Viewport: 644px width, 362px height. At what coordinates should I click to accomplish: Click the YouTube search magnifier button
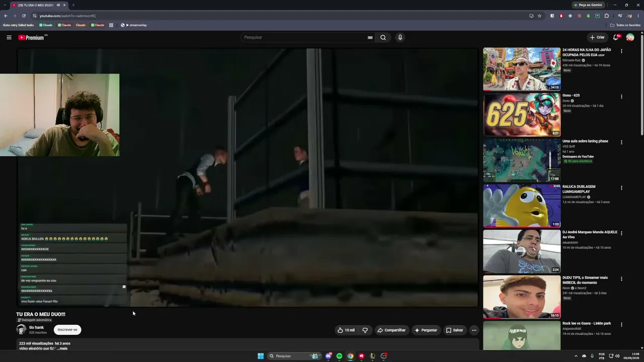click(x=383, y=37)
